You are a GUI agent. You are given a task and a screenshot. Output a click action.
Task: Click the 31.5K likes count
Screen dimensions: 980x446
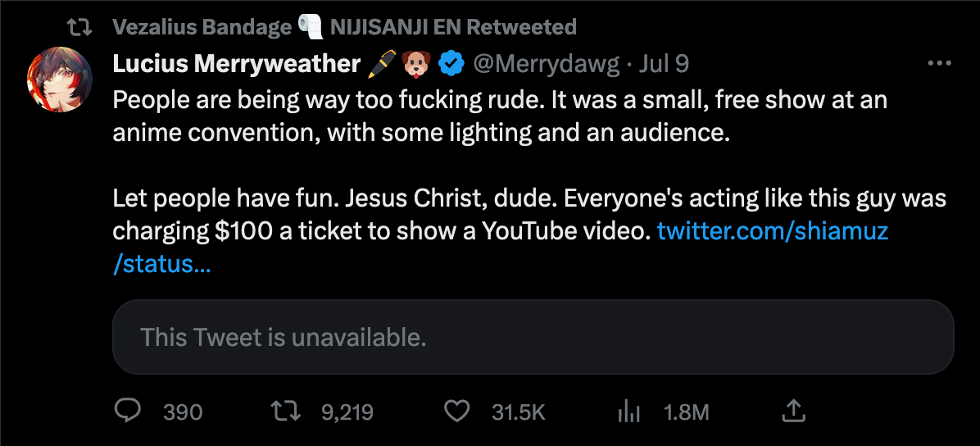518,412
